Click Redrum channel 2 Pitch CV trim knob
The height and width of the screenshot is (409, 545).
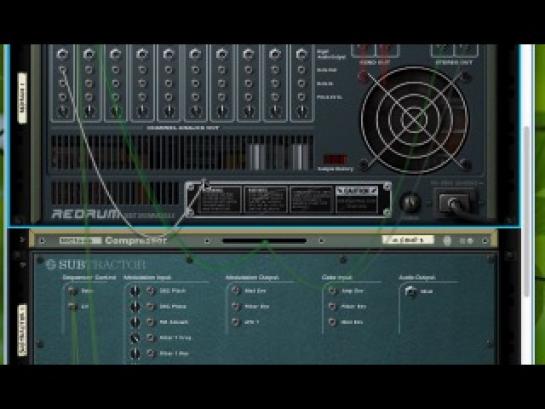pos(89,111)
